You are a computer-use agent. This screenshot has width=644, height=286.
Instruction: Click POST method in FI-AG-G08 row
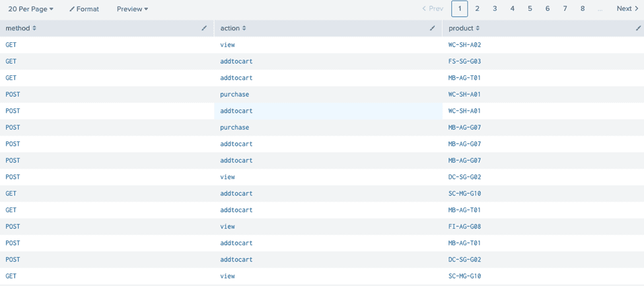(13, 227)
